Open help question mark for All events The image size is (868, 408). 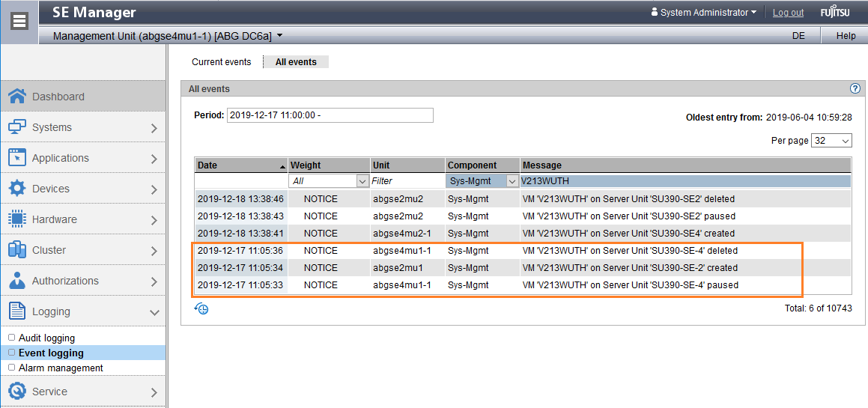point(855,88)
